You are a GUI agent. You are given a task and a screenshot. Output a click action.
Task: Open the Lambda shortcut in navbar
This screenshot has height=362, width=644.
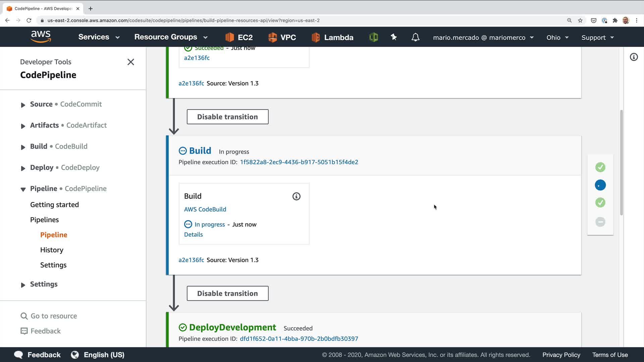(x=332, y=37)
